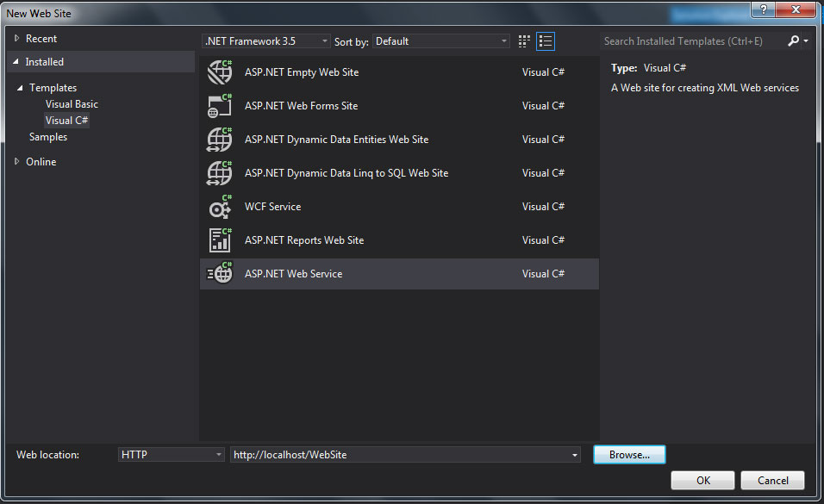
Task: Switch to small icons view
Action: (524, 41)
